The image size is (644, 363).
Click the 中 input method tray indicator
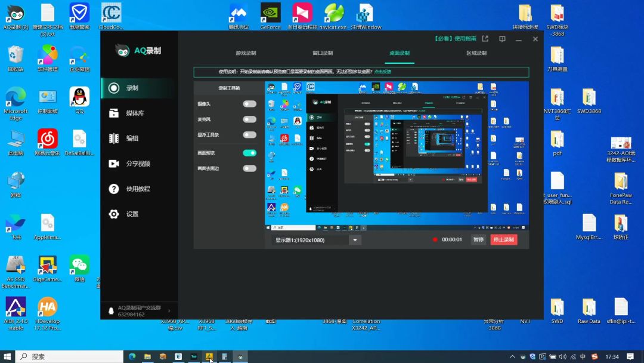click(x=583, y=356)
